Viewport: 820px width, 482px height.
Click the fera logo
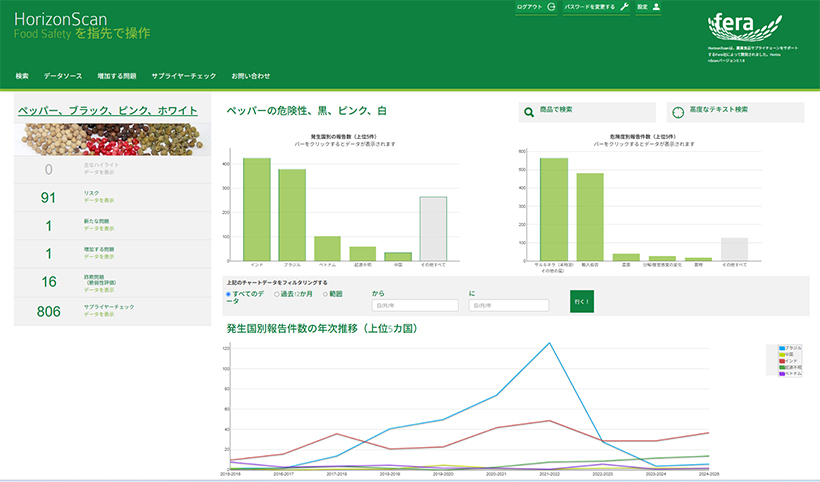click(745, 27)
